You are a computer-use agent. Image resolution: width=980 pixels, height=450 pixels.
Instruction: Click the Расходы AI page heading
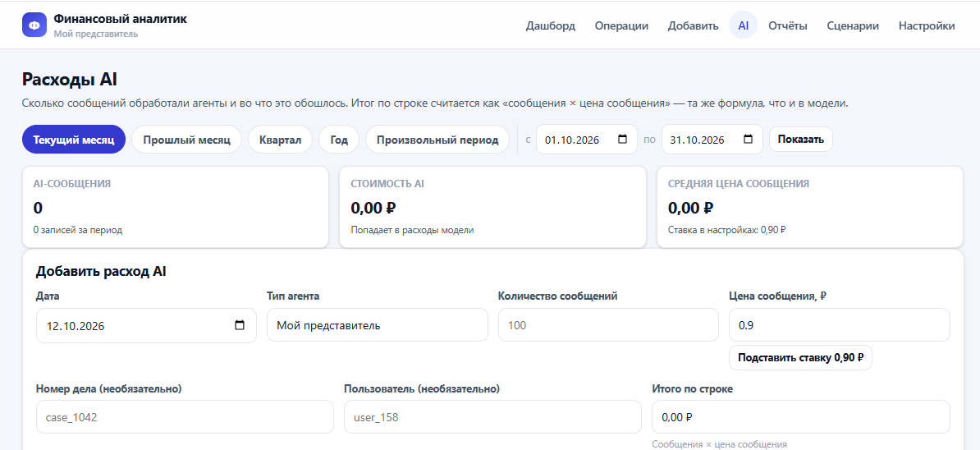point(70,80)
